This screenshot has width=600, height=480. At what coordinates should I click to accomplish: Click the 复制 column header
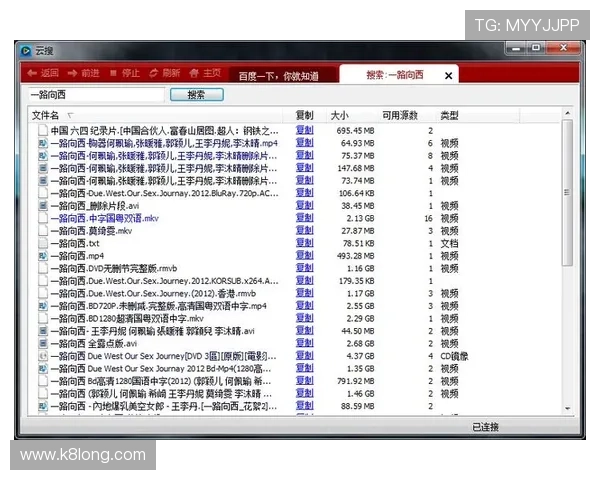(x=304, y=115)
